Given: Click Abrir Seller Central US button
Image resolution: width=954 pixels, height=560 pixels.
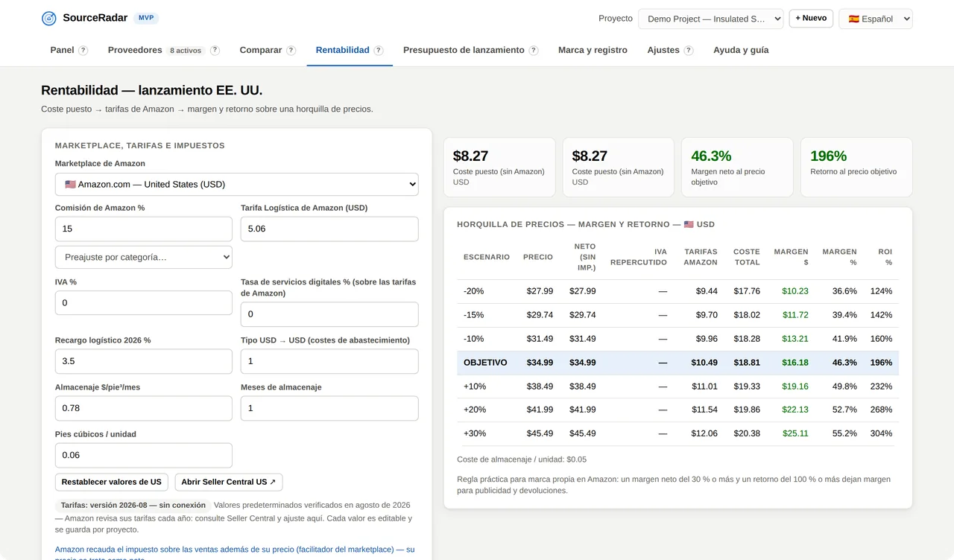Looking at the screenshot, I should (x=229, y=482).
